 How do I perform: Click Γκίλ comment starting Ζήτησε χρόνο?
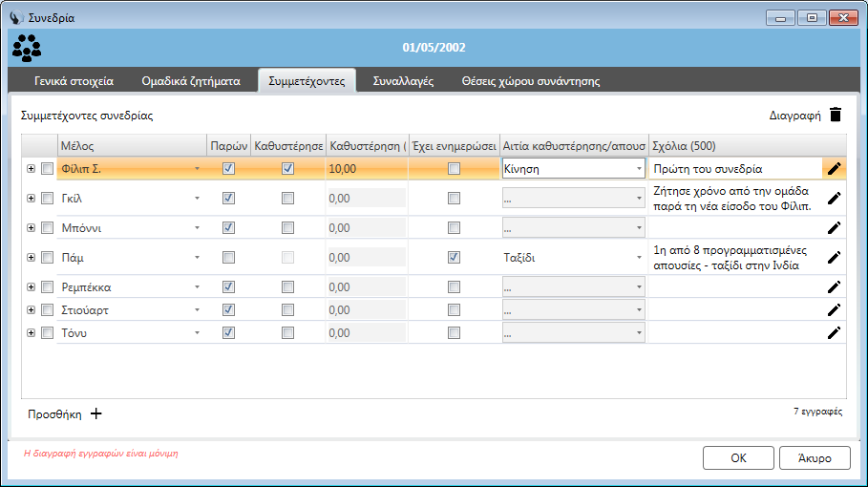(x=735, y=198)
